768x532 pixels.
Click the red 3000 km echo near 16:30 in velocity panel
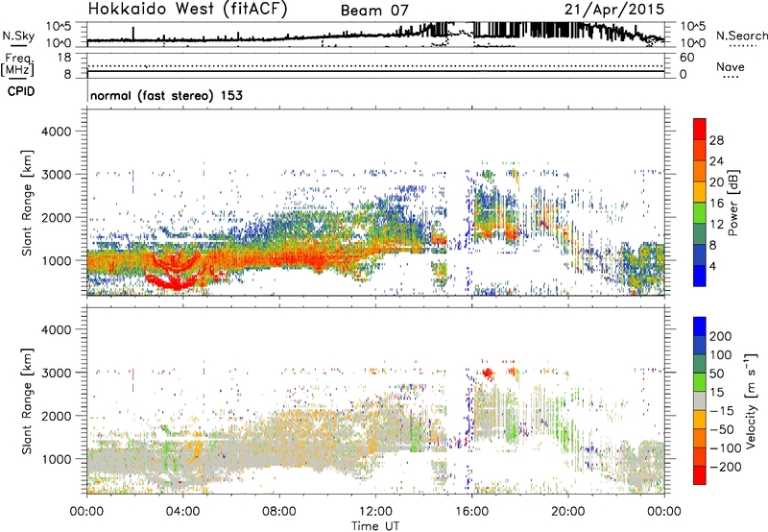(488, 375)
